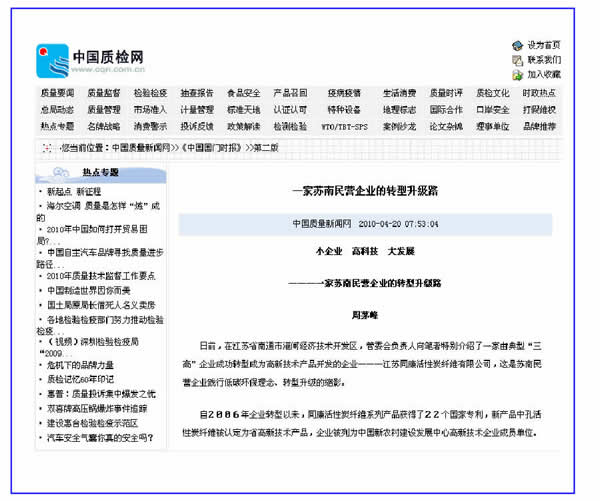
Task: Click 设为首页 text link
Action: [x=544, y=45]
